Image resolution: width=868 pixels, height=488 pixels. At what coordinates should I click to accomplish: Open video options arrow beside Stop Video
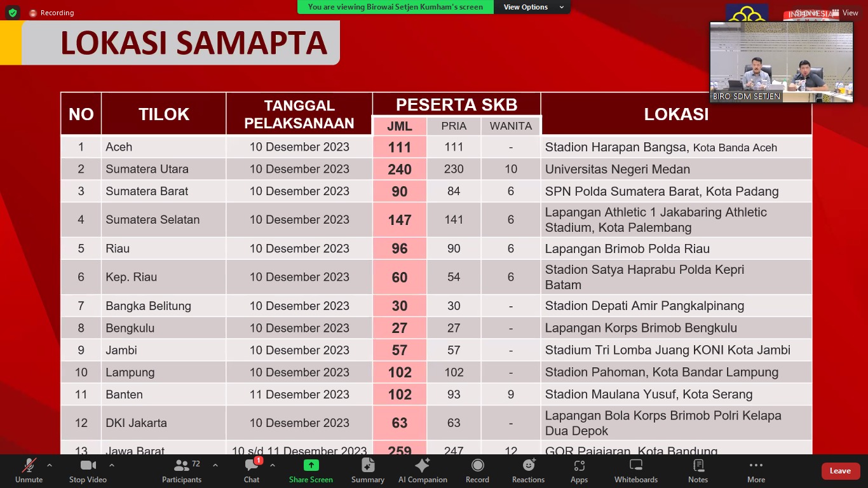[112, 465]
